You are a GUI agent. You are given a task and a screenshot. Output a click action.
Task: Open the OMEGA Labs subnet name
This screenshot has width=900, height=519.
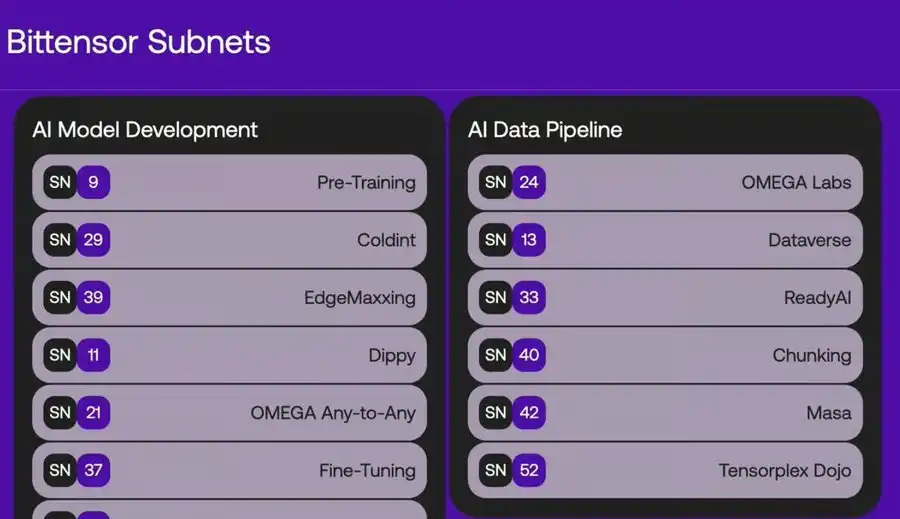pyautogui.click(x=796, y=182)
